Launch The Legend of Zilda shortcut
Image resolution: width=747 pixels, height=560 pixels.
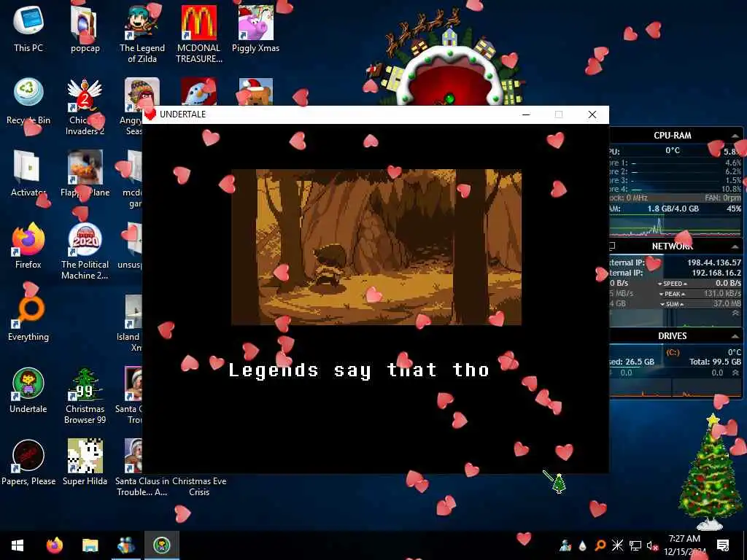[x=142, y=34]
